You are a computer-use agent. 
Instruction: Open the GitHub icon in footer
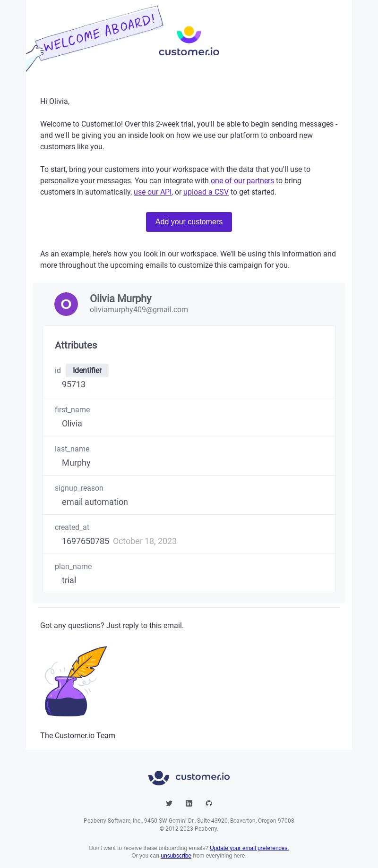(x=209, y=803)
